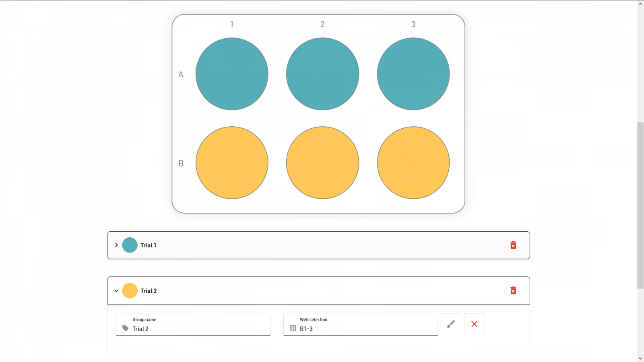Click the row B label

click(x=181, y=163)
